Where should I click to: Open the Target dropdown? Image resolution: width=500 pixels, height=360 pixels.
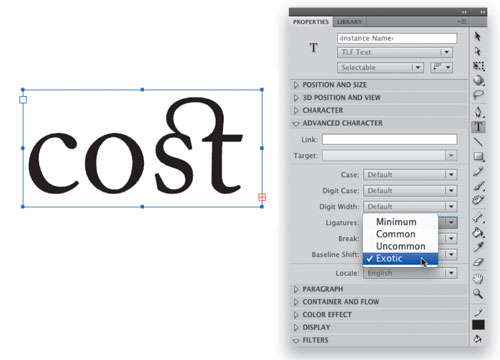[389, 156]
